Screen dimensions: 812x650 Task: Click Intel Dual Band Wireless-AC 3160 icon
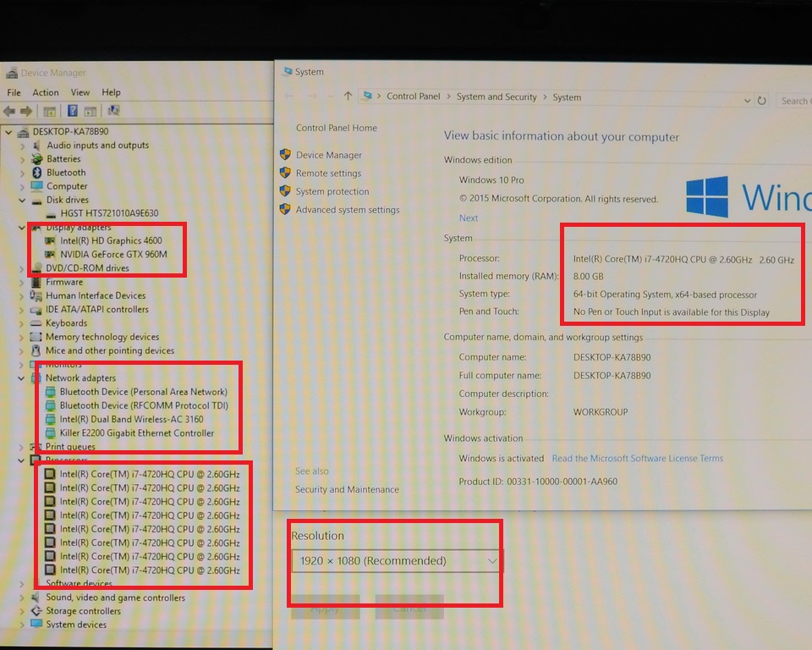pos(50,419)
